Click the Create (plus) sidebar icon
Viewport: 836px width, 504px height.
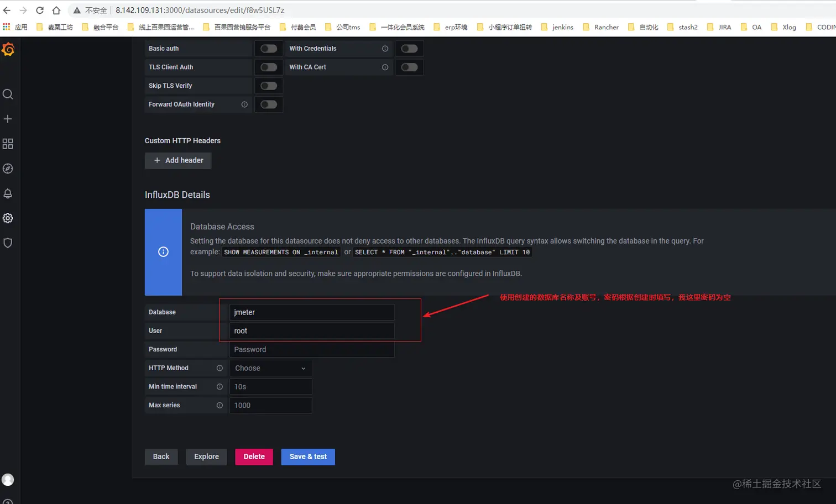pos(8,119)
